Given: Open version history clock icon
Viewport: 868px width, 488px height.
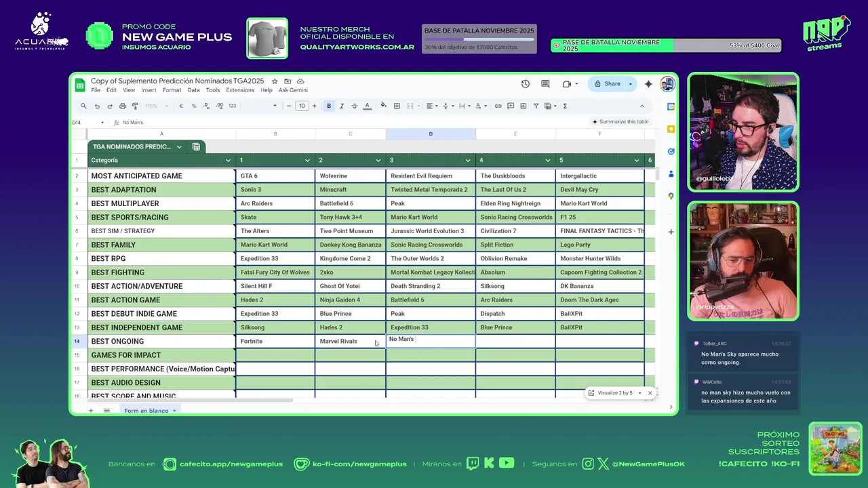Looking at the screenshot, I should pos(526,84).
